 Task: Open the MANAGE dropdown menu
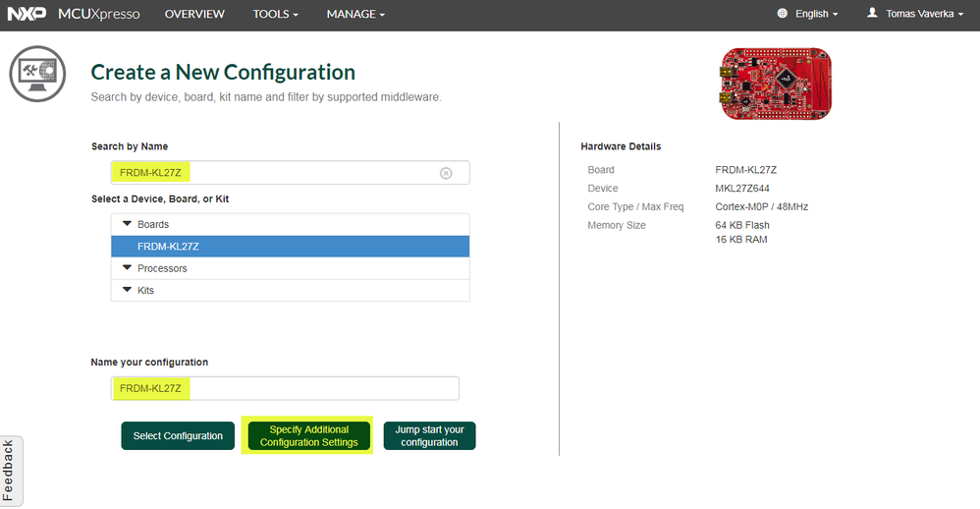click(x=355, y=14)
